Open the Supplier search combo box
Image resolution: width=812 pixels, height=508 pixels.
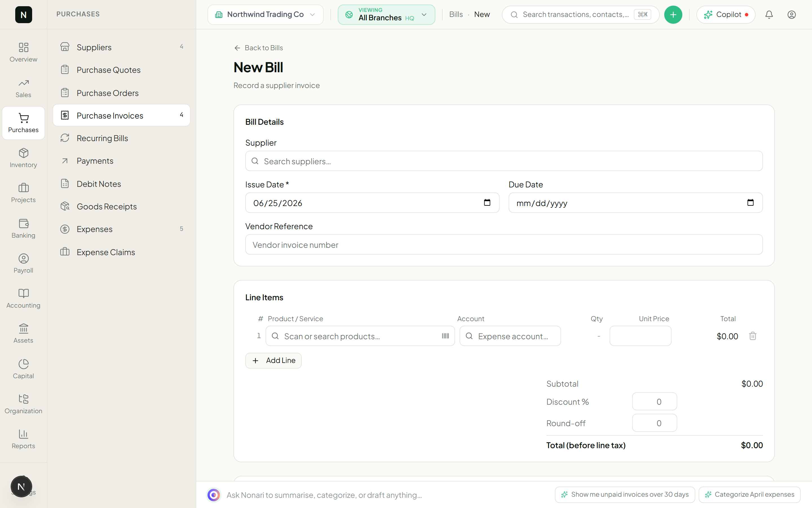(x=504, y=161)
